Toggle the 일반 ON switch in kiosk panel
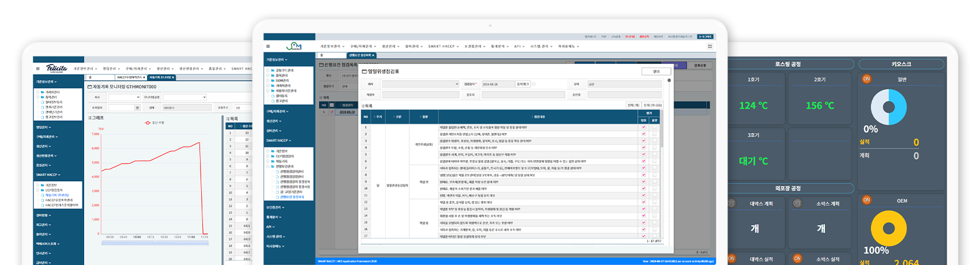Image resolution: width=980 pixels, height=265 pixels. click(866, 79)
